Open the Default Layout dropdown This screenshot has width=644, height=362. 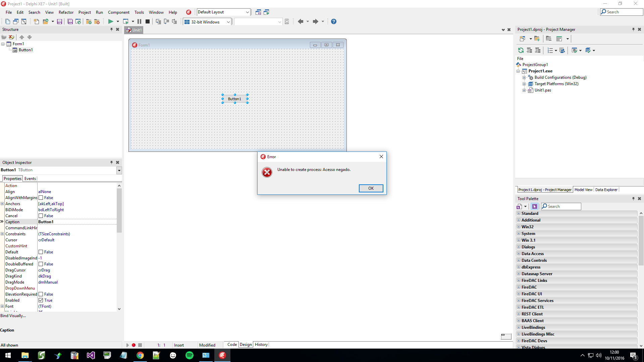click(247, 12)
